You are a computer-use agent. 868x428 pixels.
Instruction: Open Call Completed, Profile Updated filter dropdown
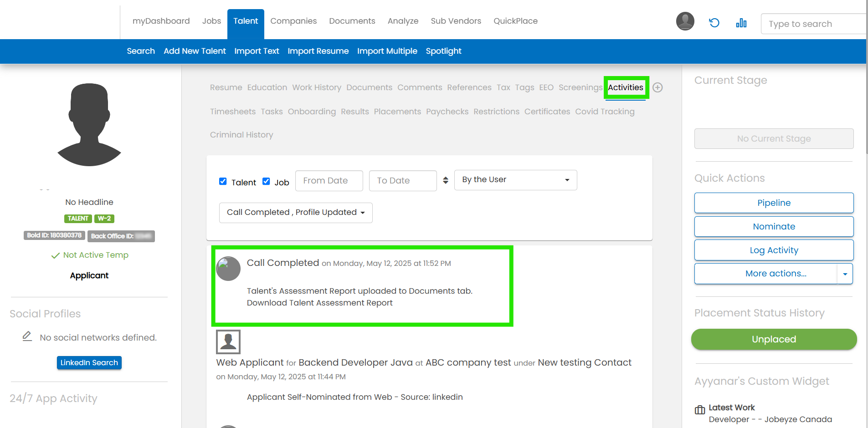point(296,213)
